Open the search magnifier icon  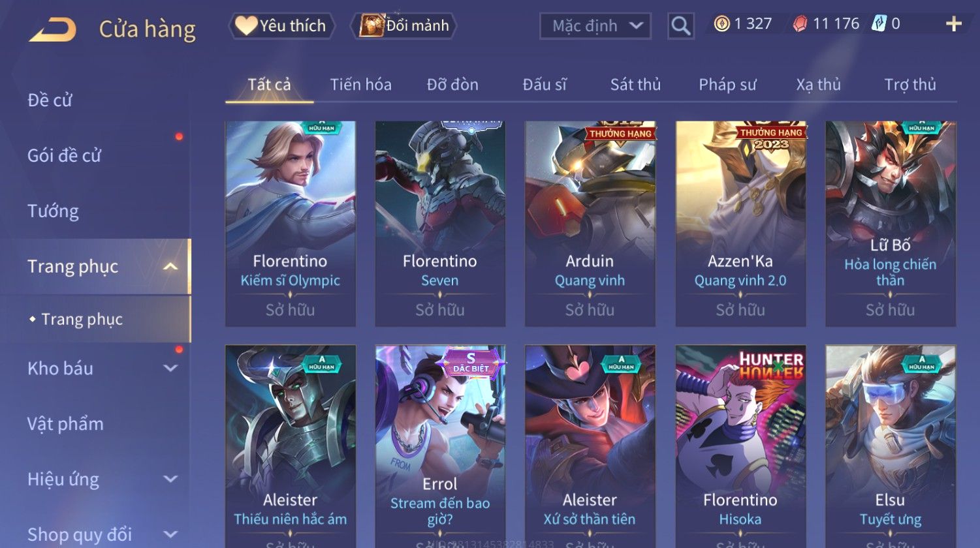pyautogui.click(x=680, y=26)
